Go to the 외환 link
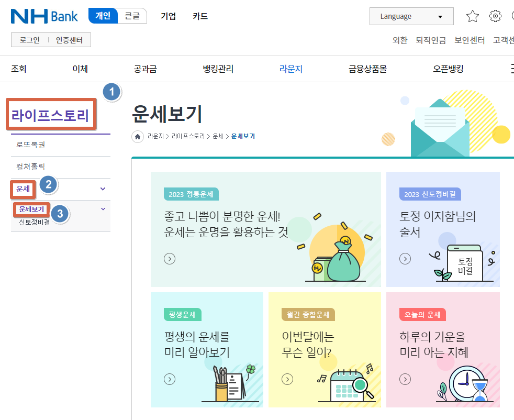 [x=399, y=40]
